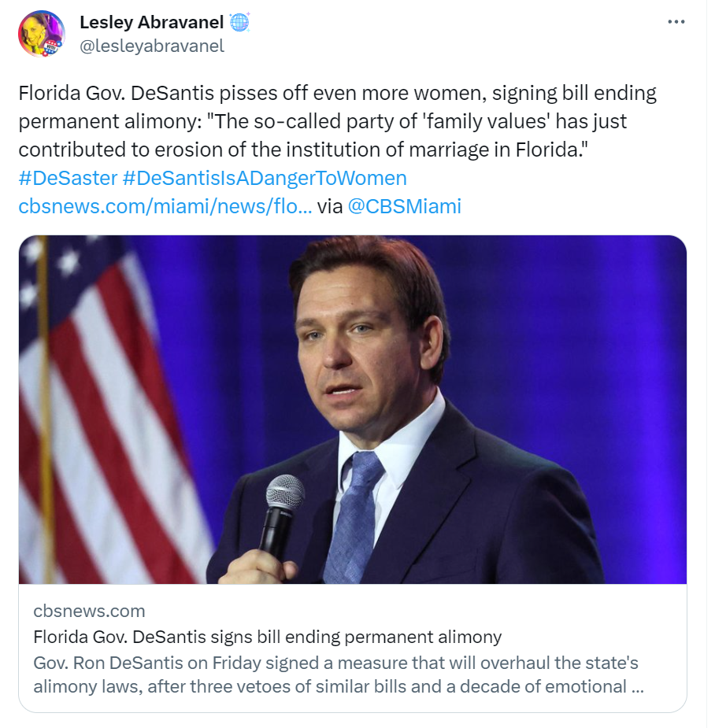This screenshot has width=715, height=728.
Task: Open the @CBSMiami mention
Action: click(404, 206)
